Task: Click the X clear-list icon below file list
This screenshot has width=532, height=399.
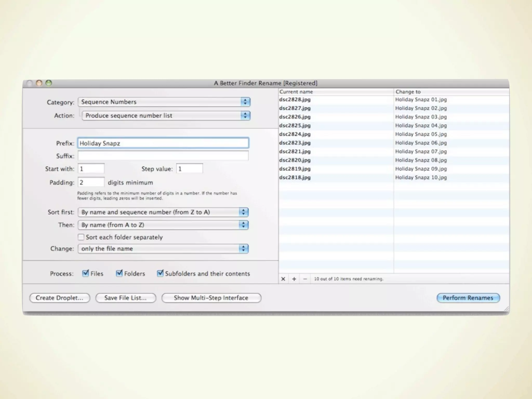Action: (283, 279)
